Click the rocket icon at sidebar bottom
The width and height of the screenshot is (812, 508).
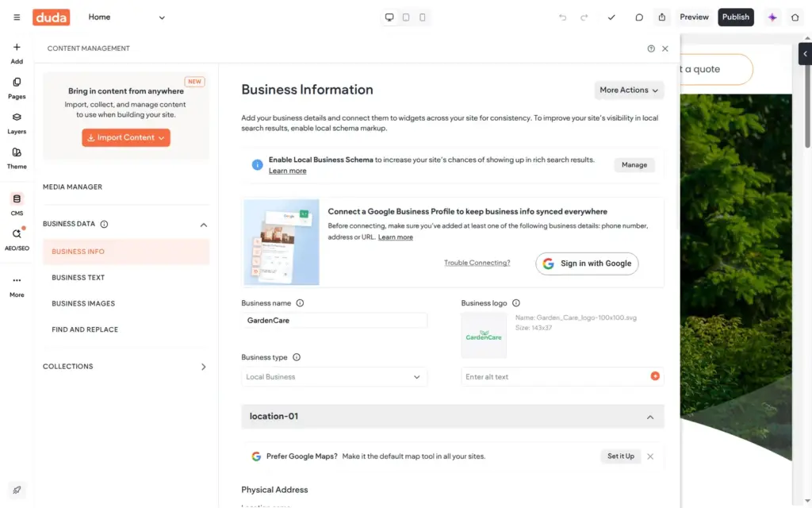coord(17,490)
